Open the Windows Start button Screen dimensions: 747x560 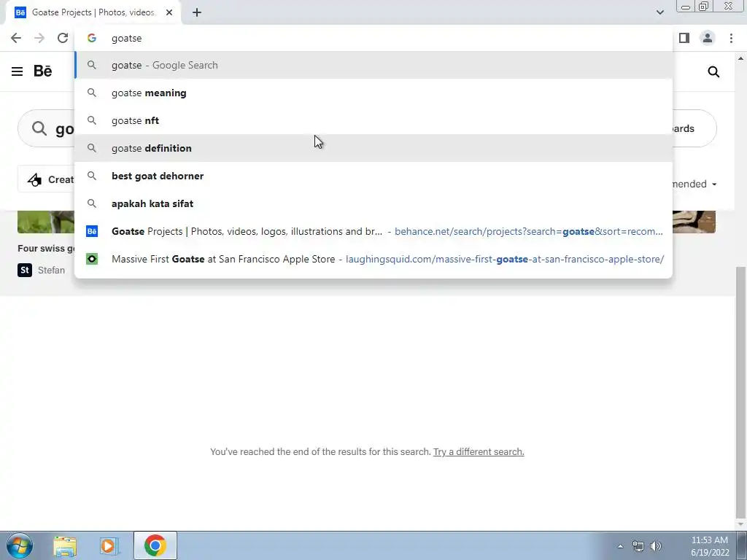click(20, 545)
